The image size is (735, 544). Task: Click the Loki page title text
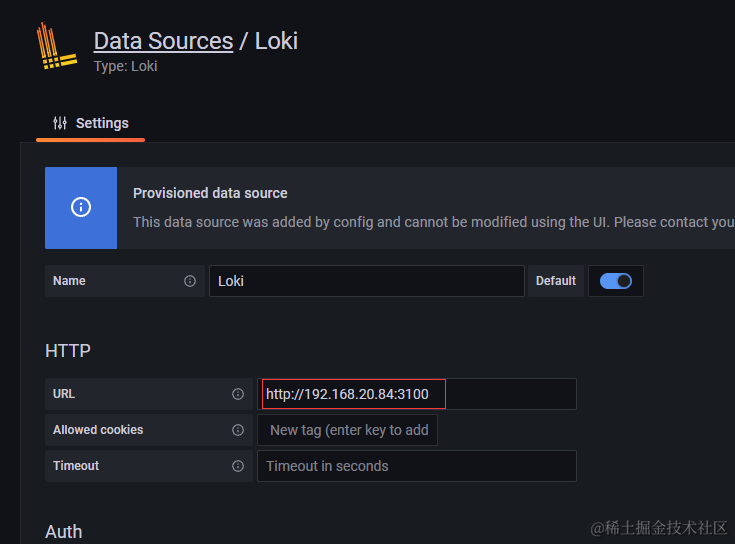click(276, 41)
